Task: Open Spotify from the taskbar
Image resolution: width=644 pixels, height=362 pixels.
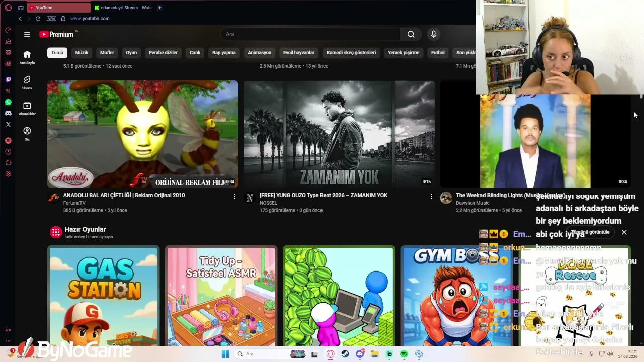Action: pyautogui.click(x=404, y=354)
